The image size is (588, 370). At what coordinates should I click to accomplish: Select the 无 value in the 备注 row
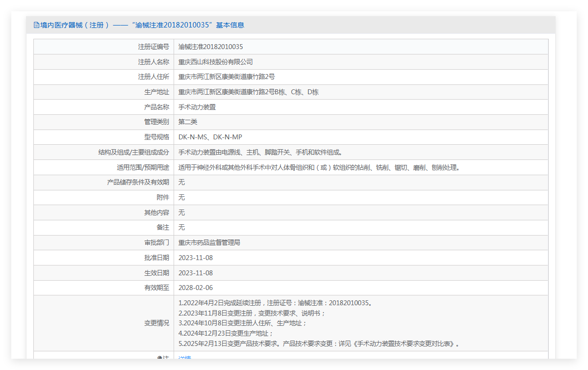[181, 227]
